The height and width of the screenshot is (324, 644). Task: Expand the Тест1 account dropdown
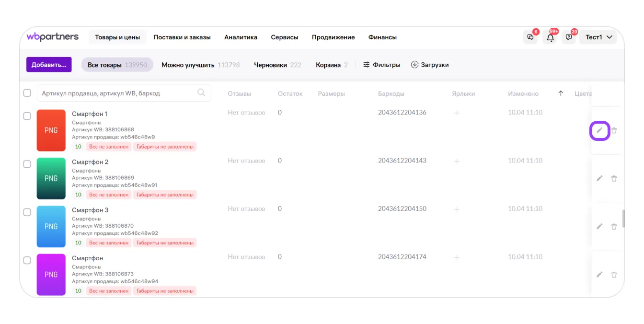click(x=598, y=37)
